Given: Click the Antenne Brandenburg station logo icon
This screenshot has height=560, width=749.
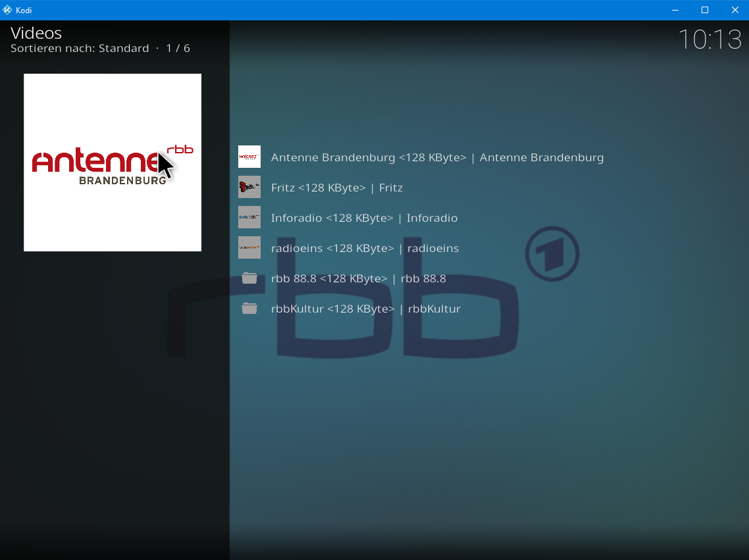Looking at the screenshot, I should [249, 157].
